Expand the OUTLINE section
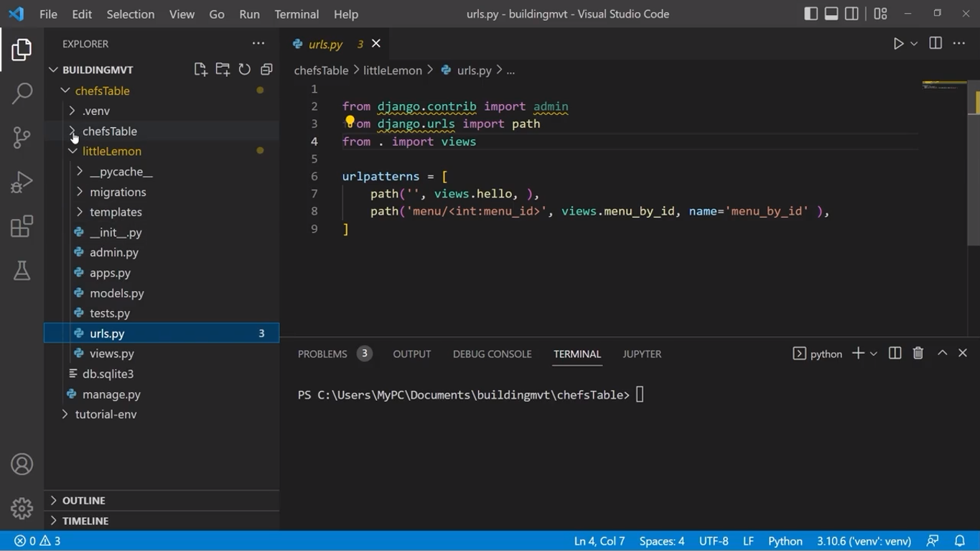Screen dimensions: 980x551 pyautogui.click(x=83, y=500)
